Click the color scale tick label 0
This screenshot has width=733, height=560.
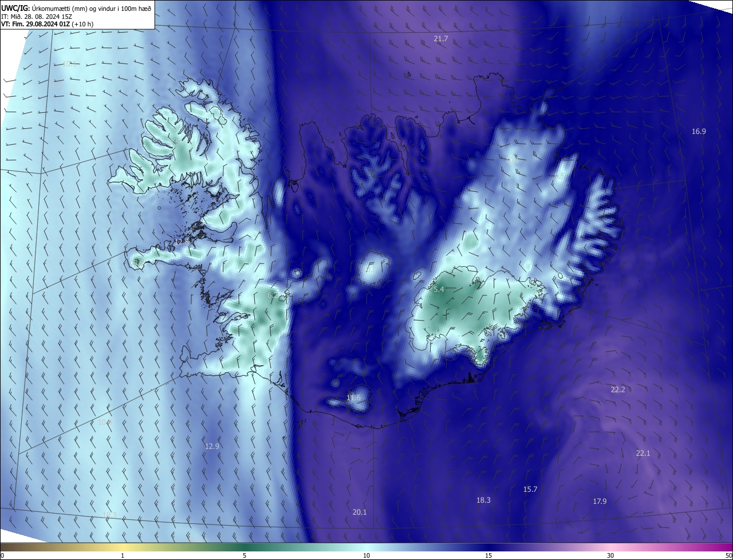2,555
